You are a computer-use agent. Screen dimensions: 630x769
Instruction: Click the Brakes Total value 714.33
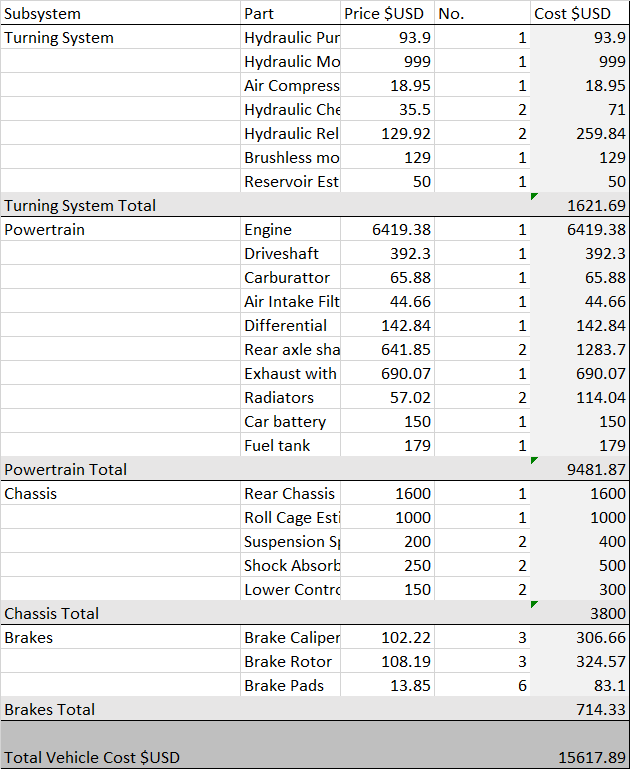coord(580,709)
